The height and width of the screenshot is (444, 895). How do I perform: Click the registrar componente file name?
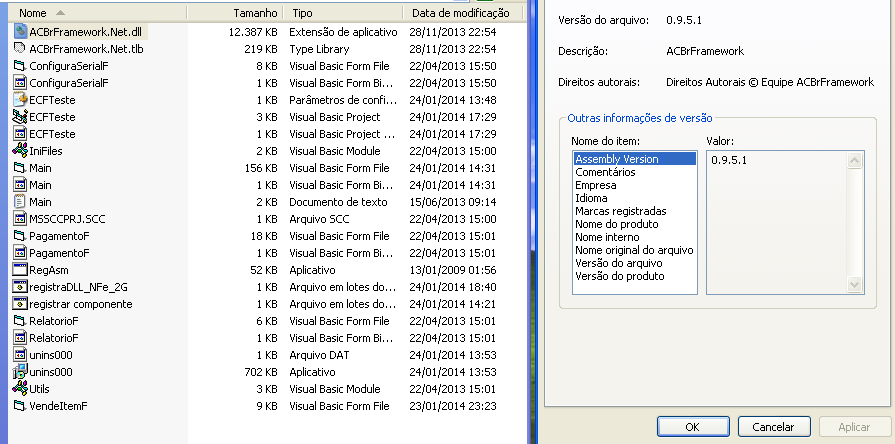80,304
